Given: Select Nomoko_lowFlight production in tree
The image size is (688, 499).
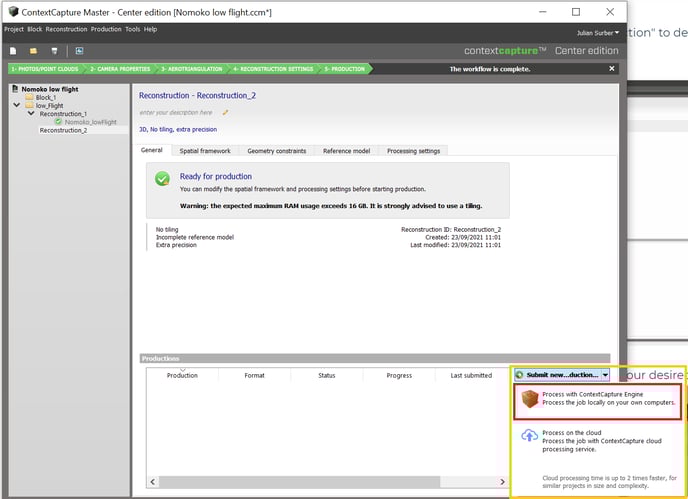Looking at the screenshot, I should point(91,122).
